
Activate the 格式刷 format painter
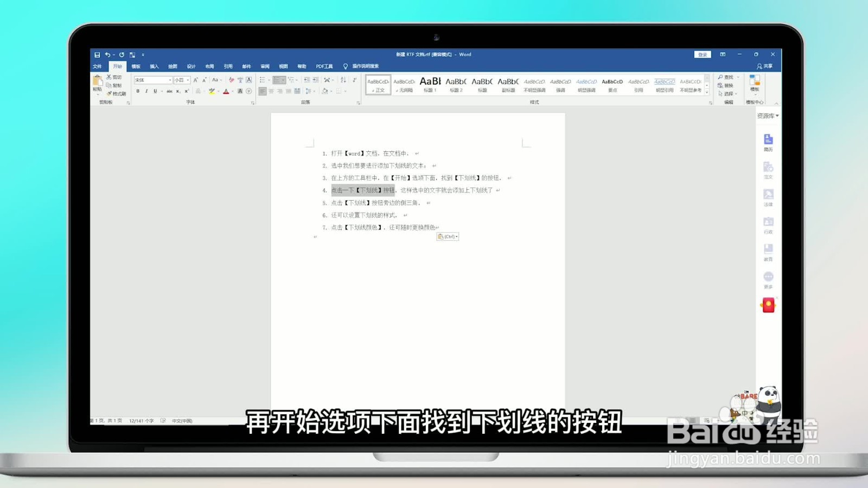click(116, 94)
